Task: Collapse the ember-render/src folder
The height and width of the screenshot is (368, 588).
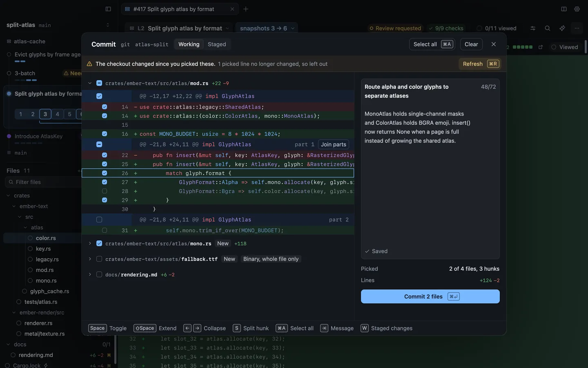Action: tap(14, 312)
